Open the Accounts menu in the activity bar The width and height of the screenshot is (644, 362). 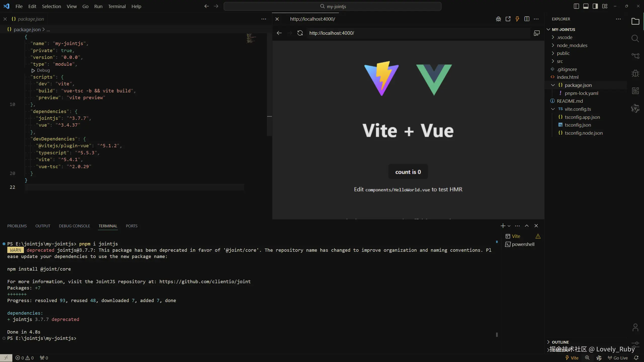pyautogui.click(x=635, y=328)
